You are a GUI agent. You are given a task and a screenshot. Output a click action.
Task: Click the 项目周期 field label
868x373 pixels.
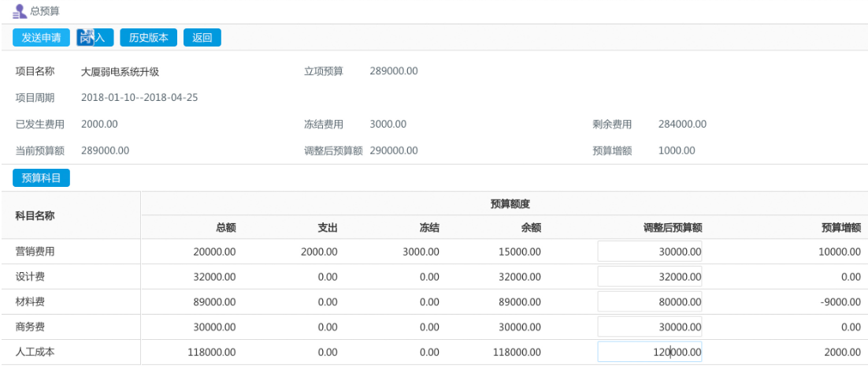(35, 98)
